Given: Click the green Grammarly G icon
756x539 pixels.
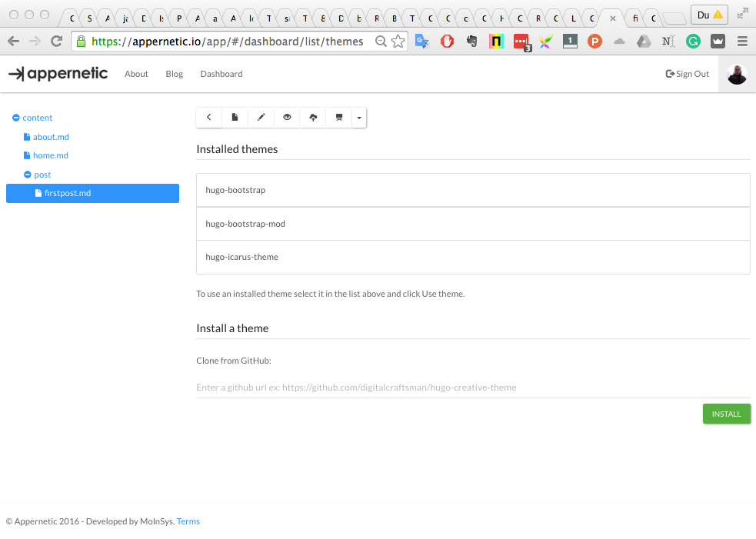Looking at the screenshot, I should (x=693, y=42).
